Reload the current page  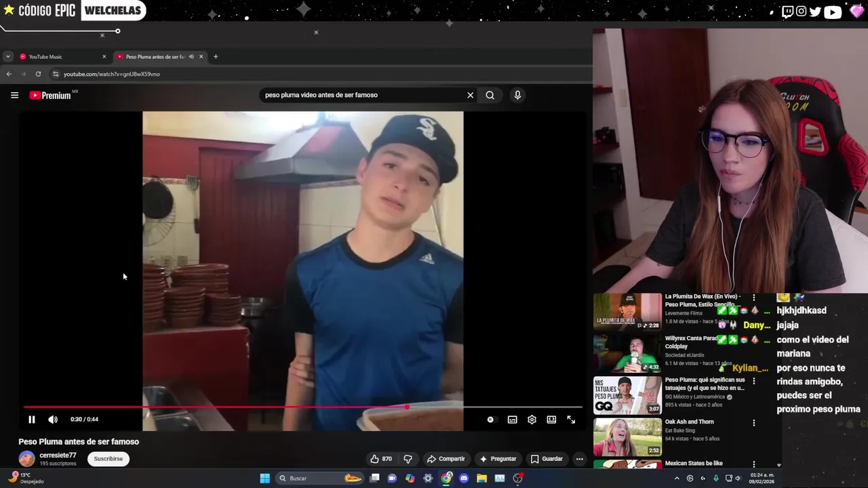38,74
